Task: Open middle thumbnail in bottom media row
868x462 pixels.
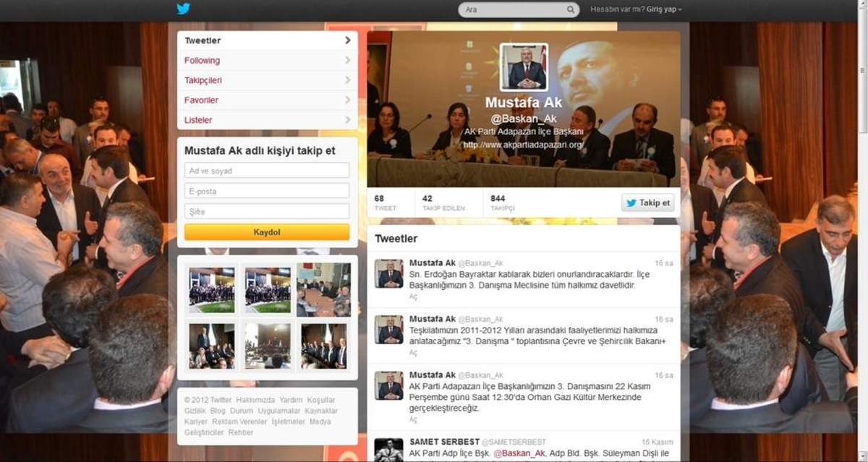Action: click(x=268, y=345)
